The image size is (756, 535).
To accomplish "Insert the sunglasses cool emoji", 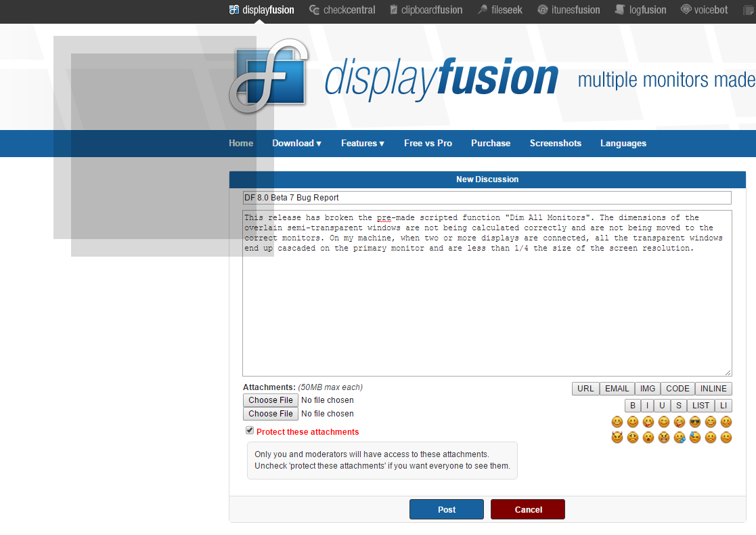I will point(694,422).
